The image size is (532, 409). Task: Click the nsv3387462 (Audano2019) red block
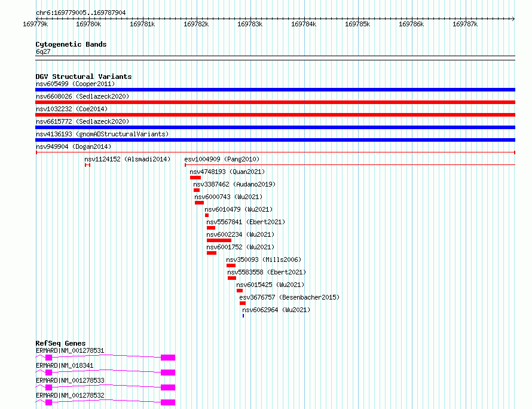[197, 190]
